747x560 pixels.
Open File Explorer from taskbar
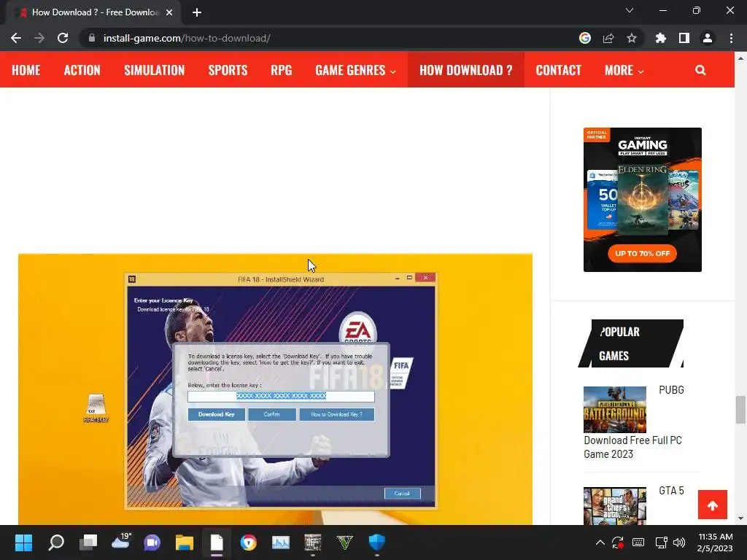(x=185, y=542)
